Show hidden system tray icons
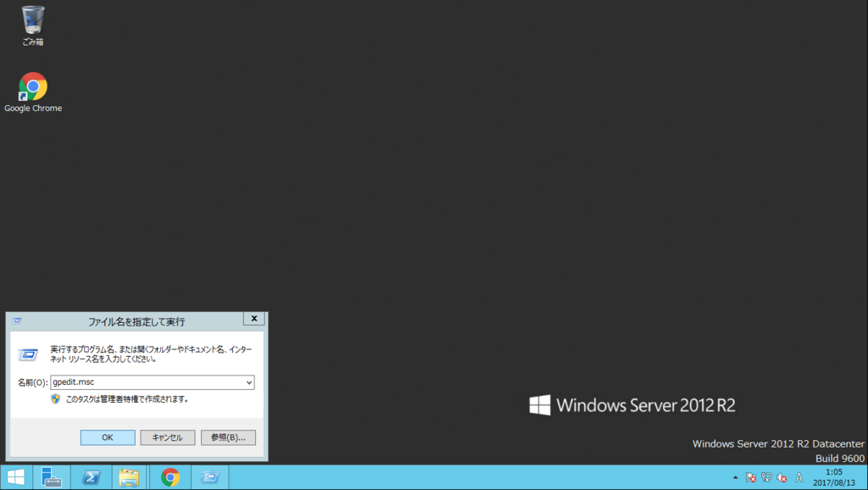 coord(735,477)
